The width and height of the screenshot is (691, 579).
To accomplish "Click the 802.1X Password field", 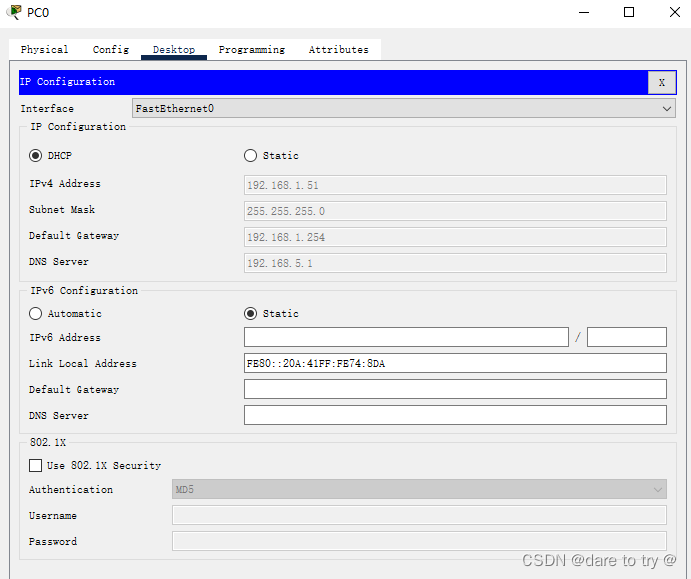I will click(x=419, y=541).
